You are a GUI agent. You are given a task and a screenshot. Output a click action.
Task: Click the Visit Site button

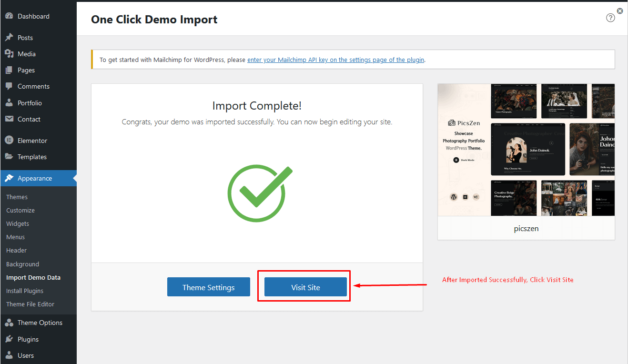pos(305,287)
